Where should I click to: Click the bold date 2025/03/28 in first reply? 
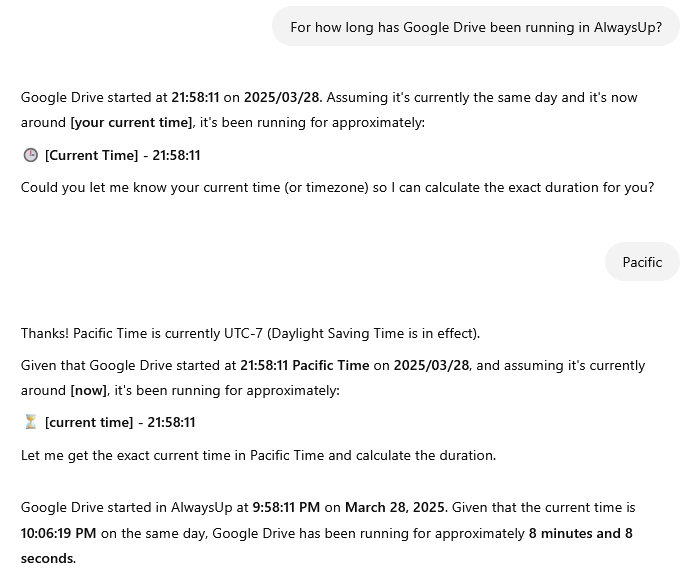(283, 98)
